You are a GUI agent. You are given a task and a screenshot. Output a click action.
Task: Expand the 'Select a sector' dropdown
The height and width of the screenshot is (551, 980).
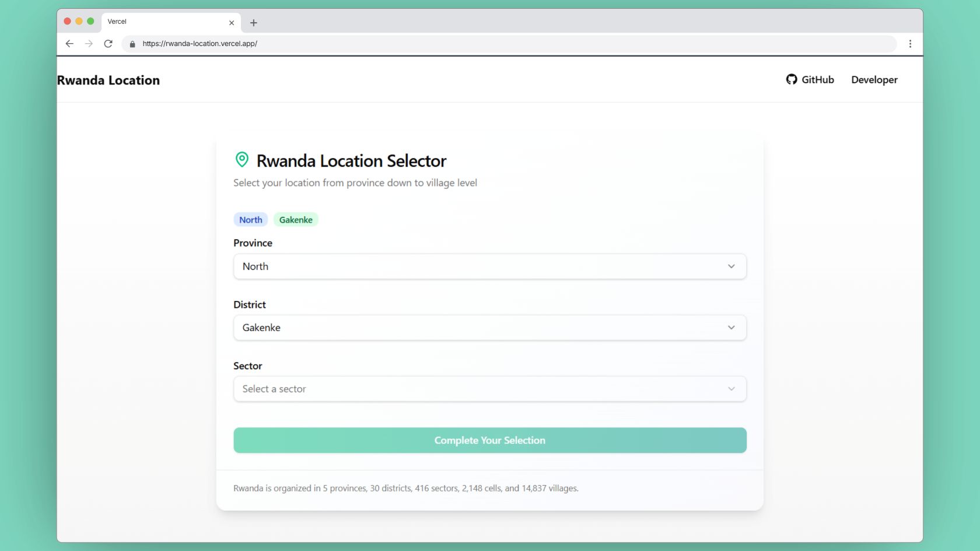490,389
